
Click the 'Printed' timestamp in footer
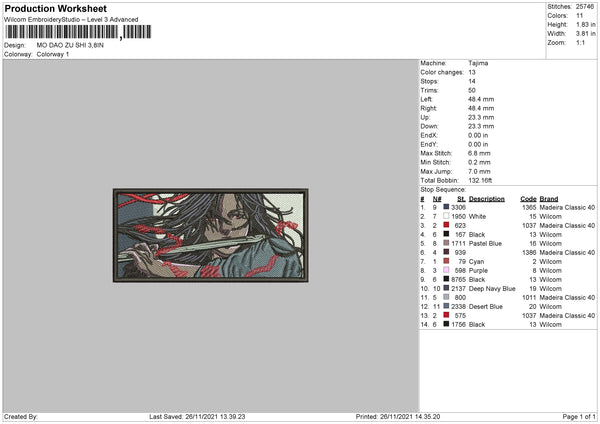coord(398,416)
